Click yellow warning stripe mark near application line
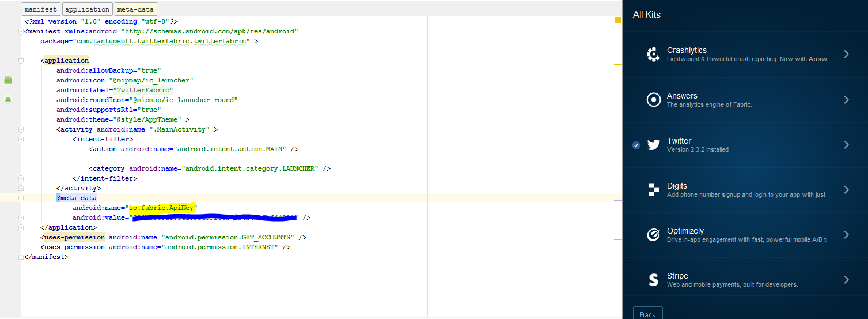Image resolution: width=868 pixels, height=319 pixels. coord(618,65)
